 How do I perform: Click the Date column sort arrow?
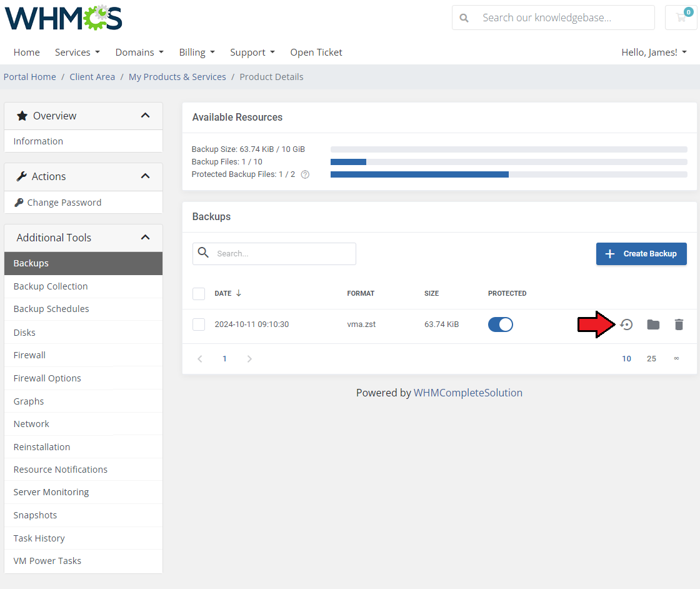point(239,293)
